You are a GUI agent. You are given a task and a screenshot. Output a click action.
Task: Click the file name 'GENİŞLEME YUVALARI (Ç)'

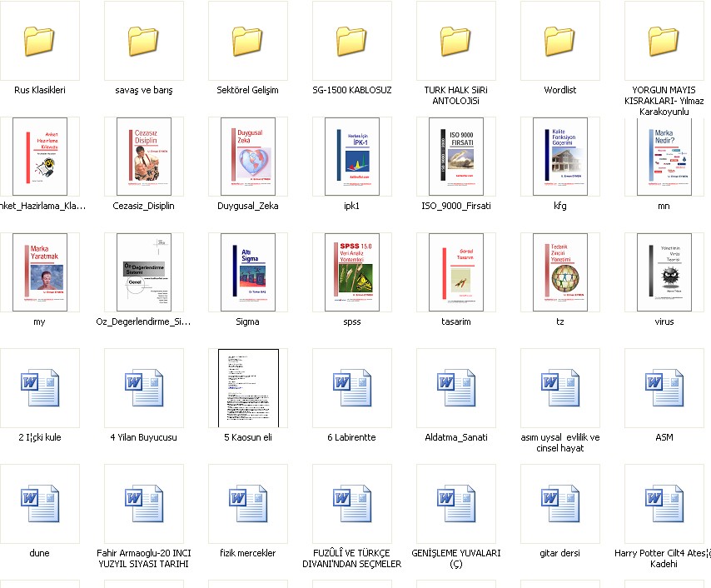point(455,559)
